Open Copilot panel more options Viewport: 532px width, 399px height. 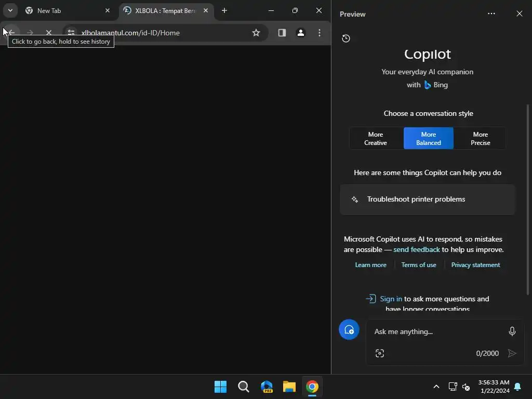[491, 14]
